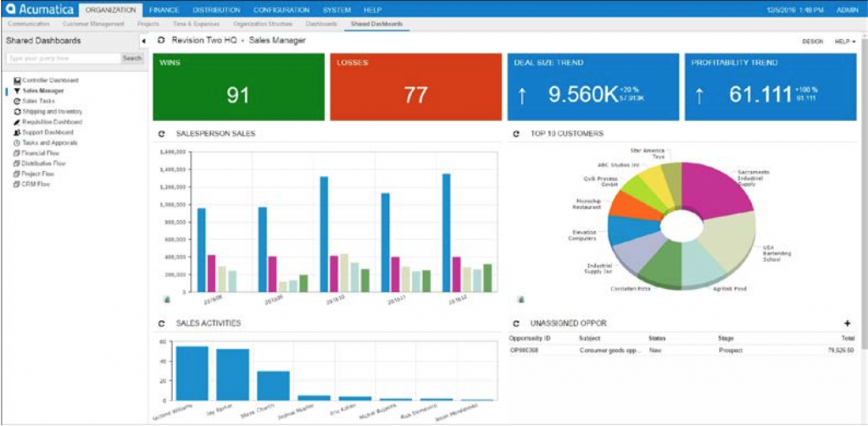Open the LOSSES tile showing 77
The image size is (868, 426).
click(x=415, y=87)
